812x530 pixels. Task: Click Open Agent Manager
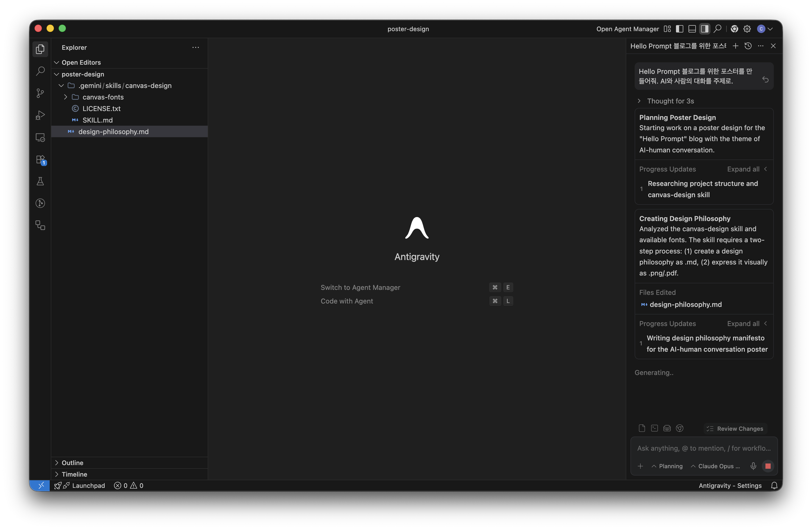627,29
